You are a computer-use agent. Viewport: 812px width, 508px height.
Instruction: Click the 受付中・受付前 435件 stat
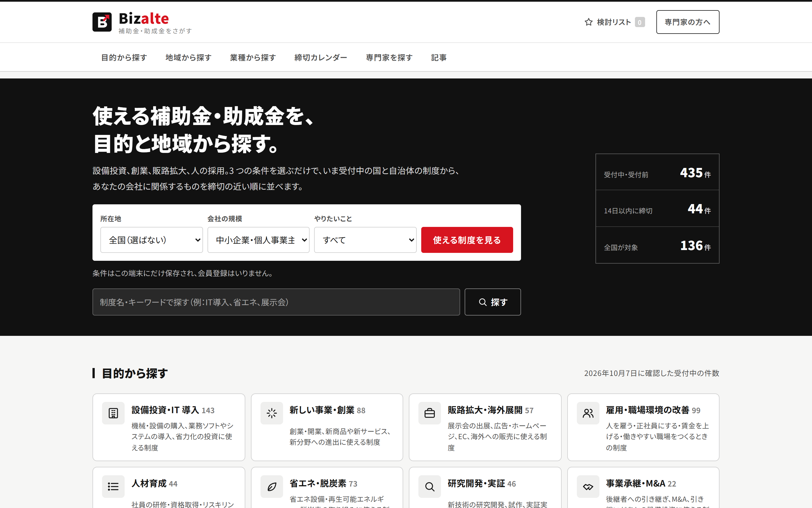(x=657, y=172)
